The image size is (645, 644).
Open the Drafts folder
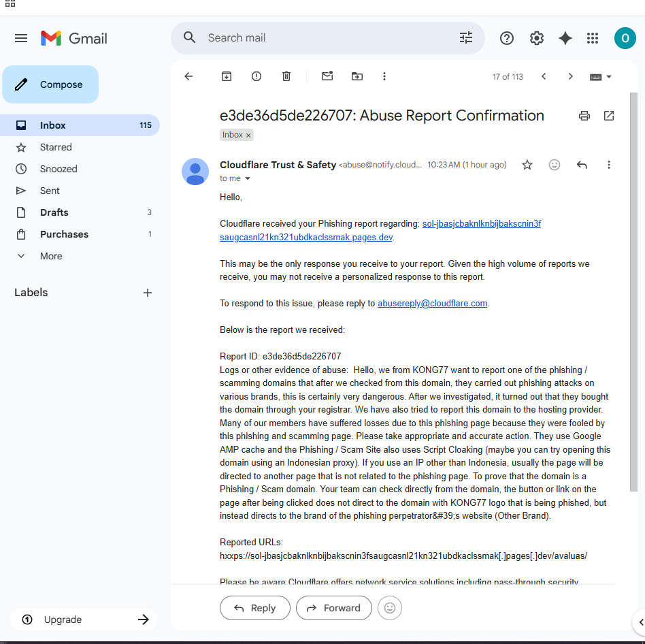(80, 212)
